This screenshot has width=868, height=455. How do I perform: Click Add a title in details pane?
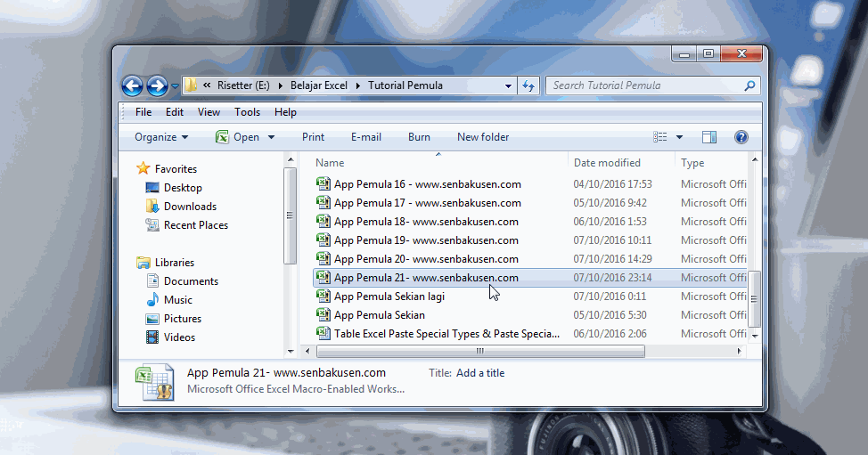pos(480,373)
